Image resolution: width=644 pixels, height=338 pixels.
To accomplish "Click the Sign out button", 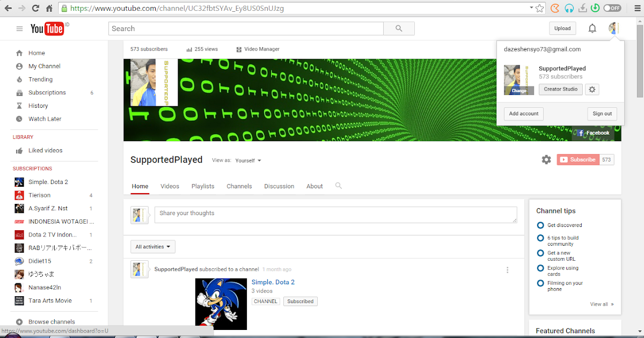I will 602,114.
